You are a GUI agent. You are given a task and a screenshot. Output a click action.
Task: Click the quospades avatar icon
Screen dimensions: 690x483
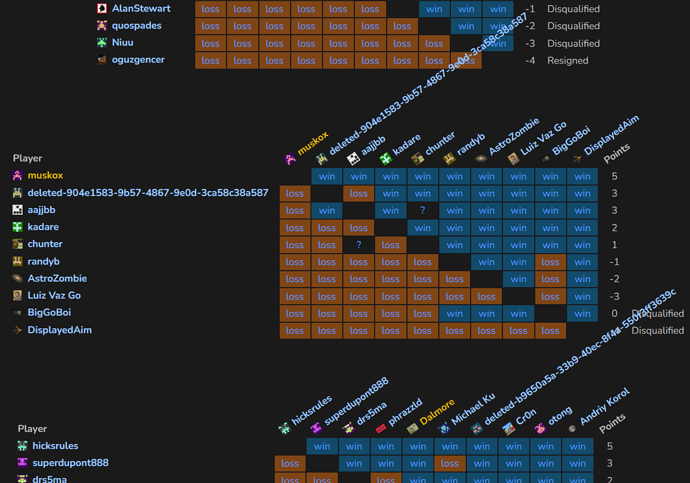point(102,26)
